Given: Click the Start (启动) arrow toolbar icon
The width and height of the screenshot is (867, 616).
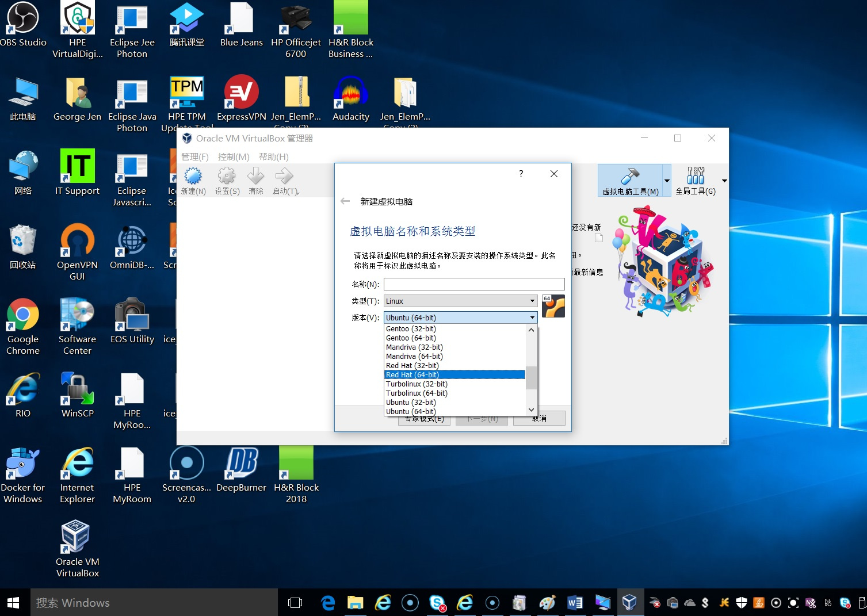Looking at the screenshot, I should click(285, 181).
